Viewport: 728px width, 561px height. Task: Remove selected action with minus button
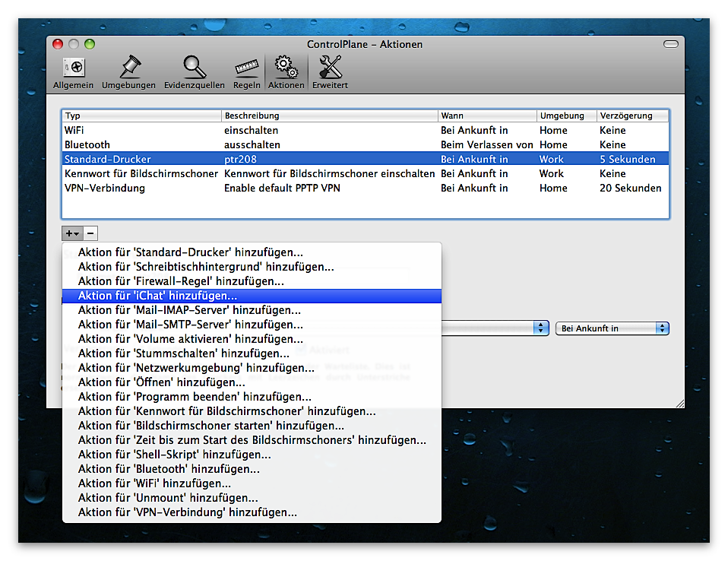(90, 233)
